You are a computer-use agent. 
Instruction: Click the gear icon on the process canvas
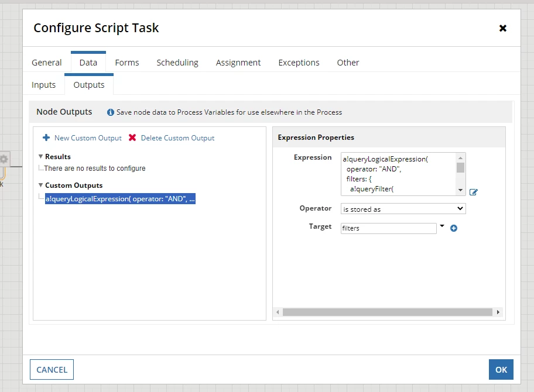(4, 159)
